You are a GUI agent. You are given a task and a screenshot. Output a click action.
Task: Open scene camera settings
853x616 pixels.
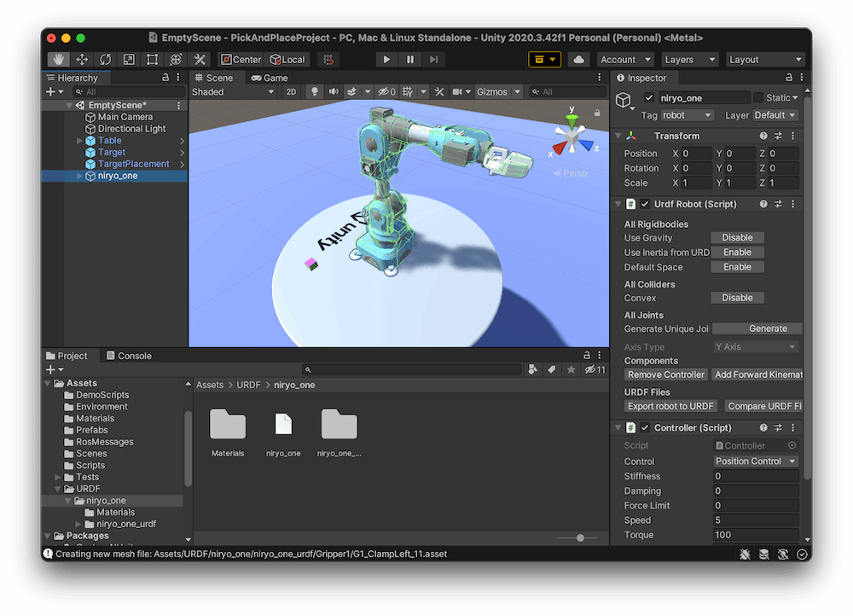click(457, 92)
